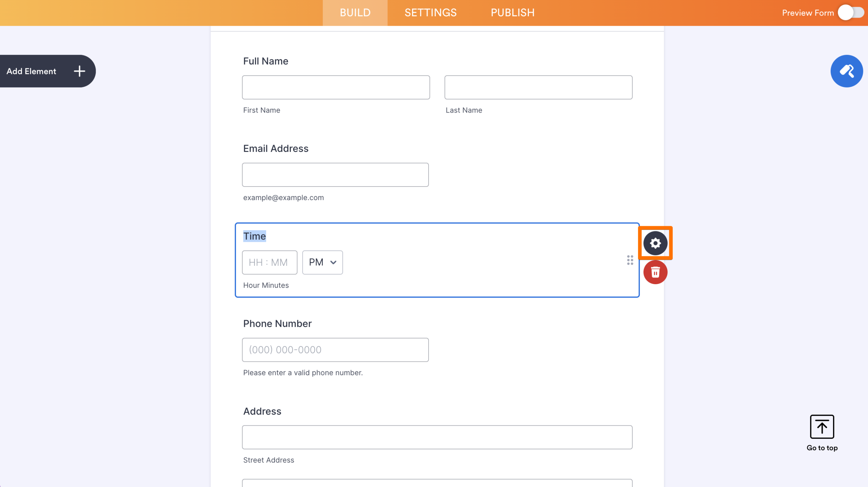Delete the Time field using the trash icon
The height and width of the screenshot is (487, 868).
pyautogui.click(x=655, y=272)
